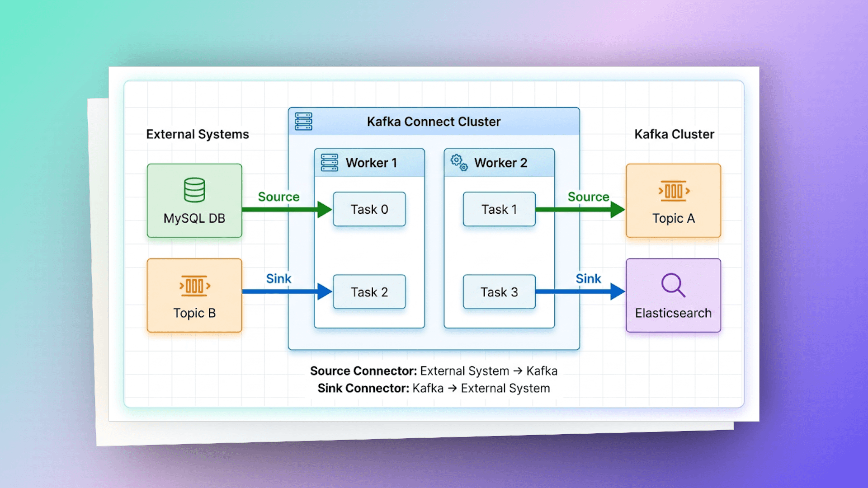868x488 pixels.
Task: Click the "Topic B" label text
Action: [x=194, y=313]
